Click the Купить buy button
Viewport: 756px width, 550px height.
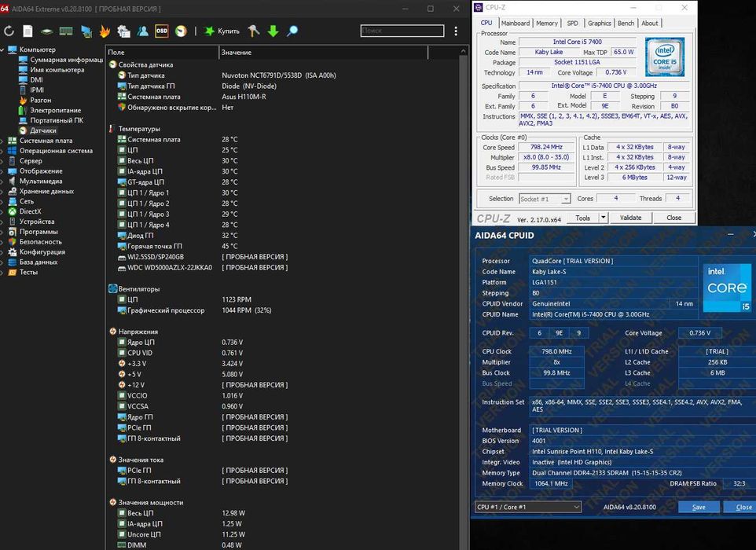click(x=222, y=31)
